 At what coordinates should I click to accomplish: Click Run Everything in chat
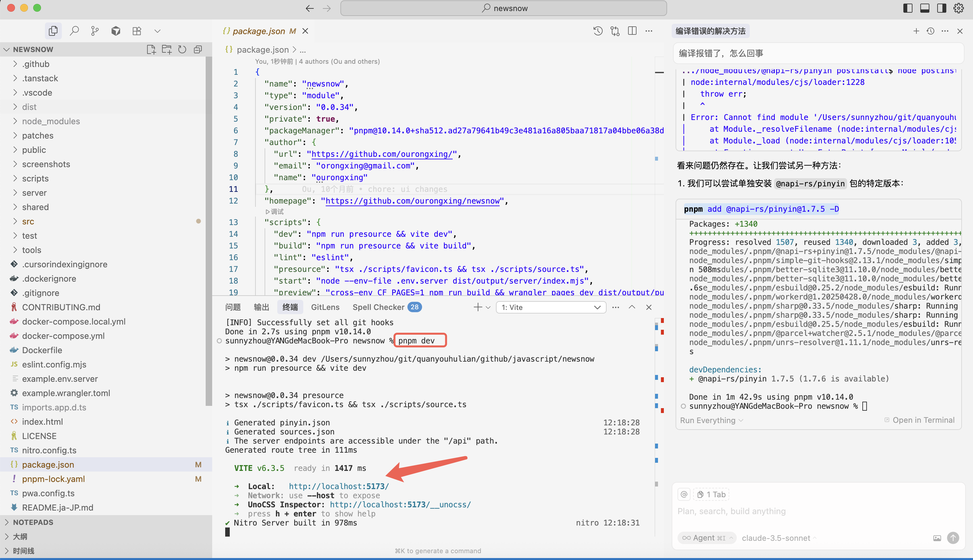(x=711, y=420)
